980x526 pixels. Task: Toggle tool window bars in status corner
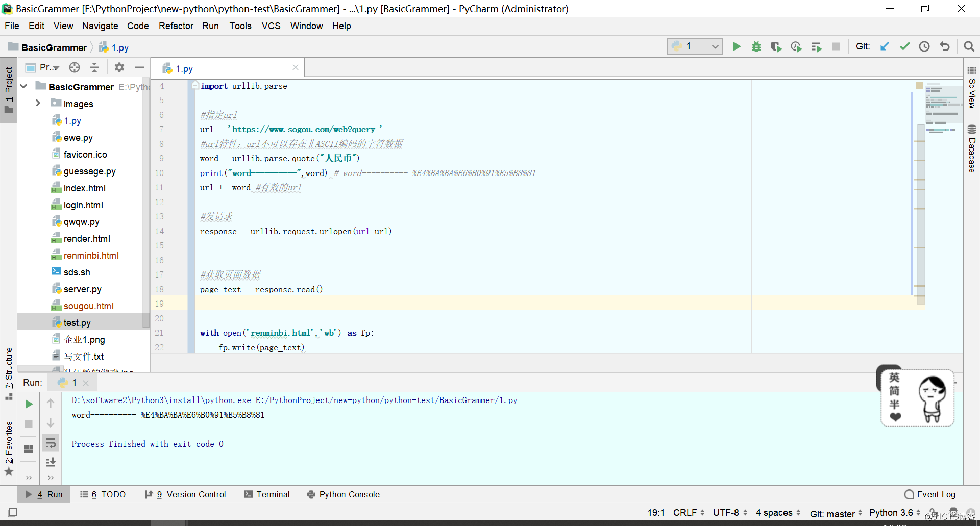coord(12,512)
